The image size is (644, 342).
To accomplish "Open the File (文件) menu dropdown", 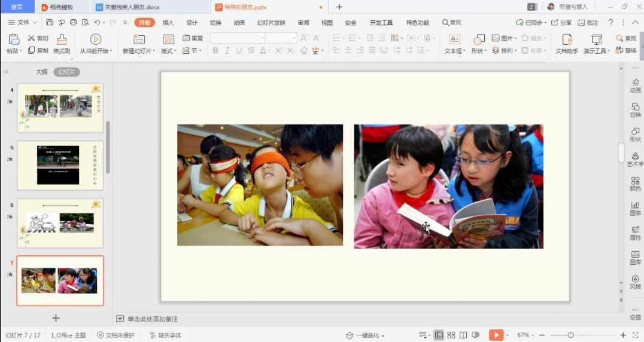I will coord(23,23).
